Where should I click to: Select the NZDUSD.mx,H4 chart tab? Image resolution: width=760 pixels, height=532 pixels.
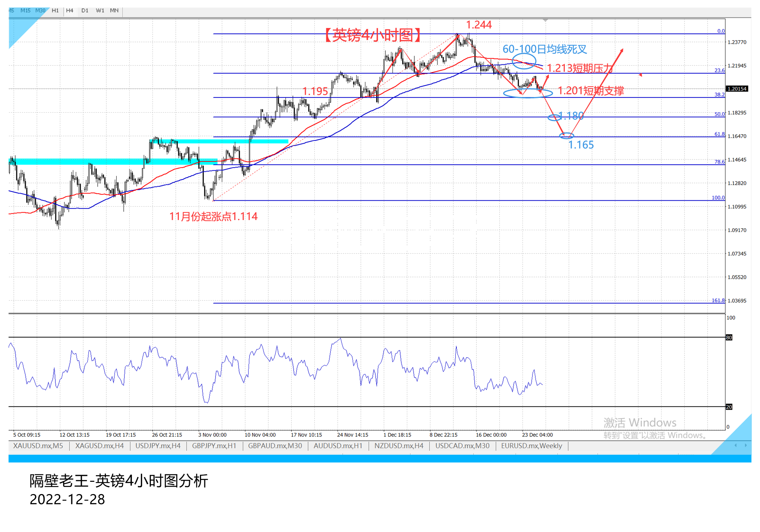click(399, 446)
